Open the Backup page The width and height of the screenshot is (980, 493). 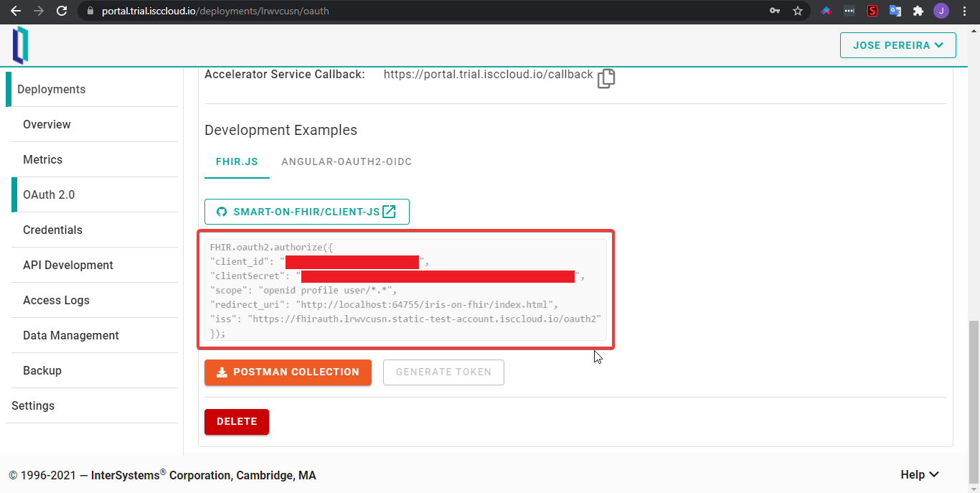tap(95, 370)
